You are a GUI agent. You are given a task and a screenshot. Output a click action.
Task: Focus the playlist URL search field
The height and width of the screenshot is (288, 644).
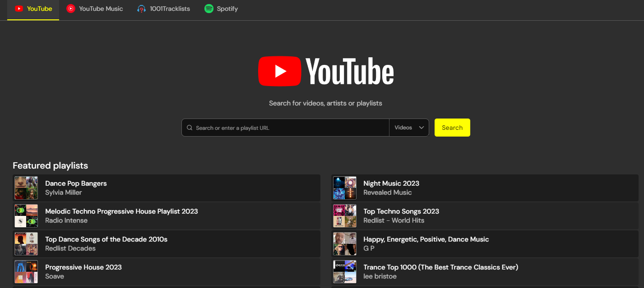pos(289,128)
